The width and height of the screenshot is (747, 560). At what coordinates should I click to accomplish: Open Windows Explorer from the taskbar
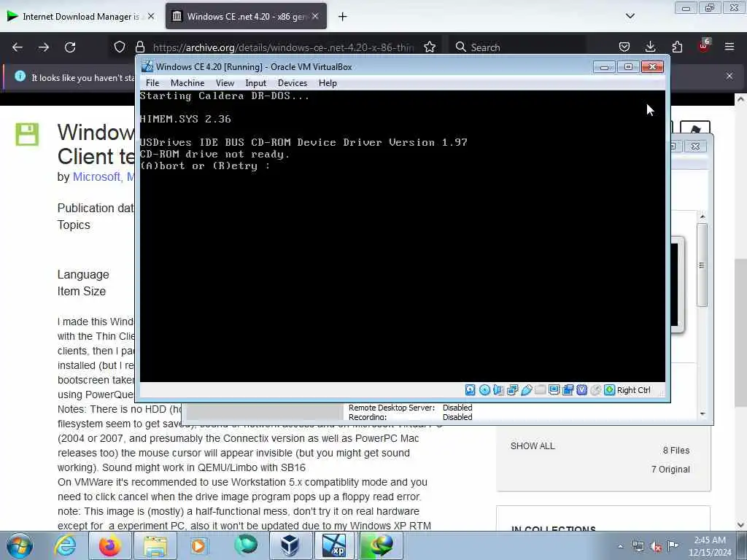coord(155,545)
